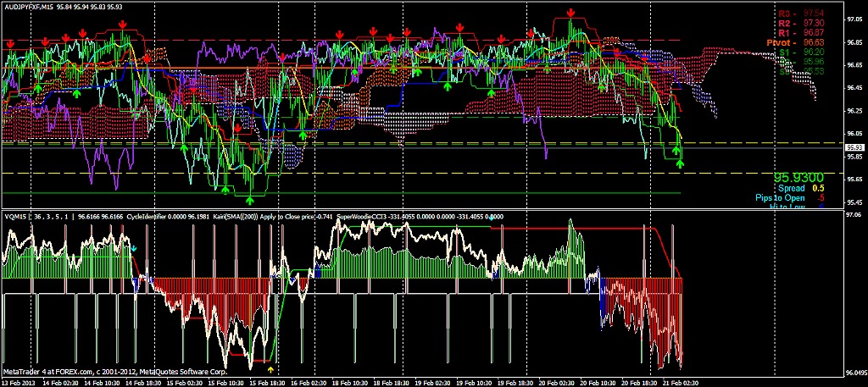Select the VQM15 indicator label
Viewport: 868px width, 387px height.
tap(17, 217)
